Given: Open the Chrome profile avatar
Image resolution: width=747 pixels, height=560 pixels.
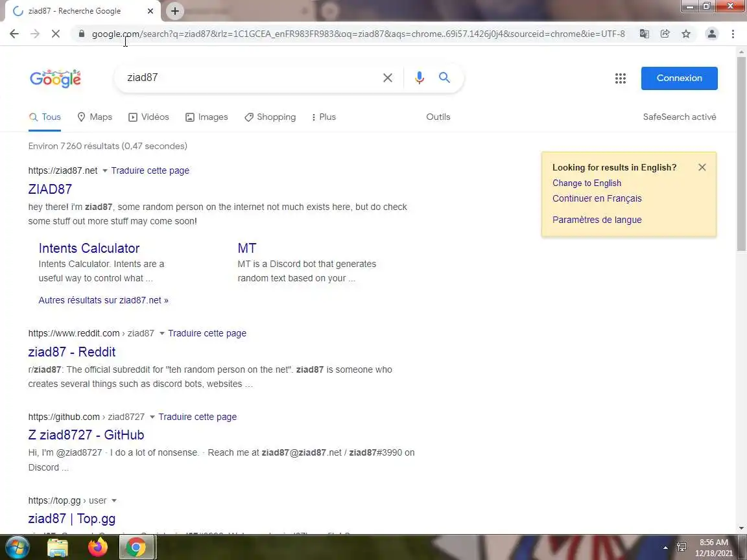Looking at the screenshot, I should [712, 34].
